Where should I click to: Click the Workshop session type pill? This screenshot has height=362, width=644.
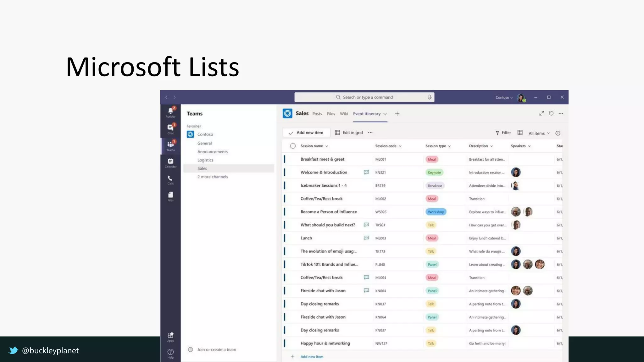pos(436,212)
